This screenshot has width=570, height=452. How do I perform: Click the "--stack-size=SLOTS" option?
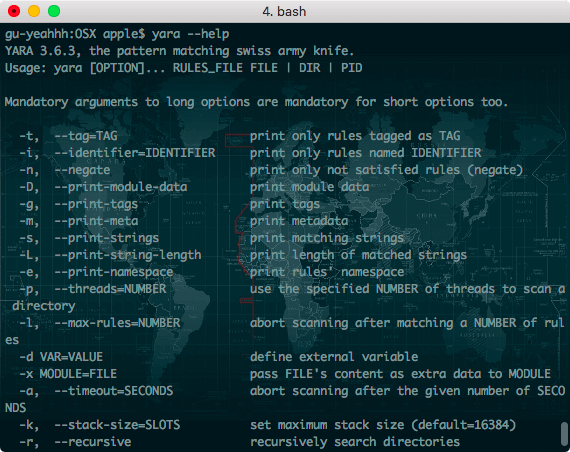point(117,425)
